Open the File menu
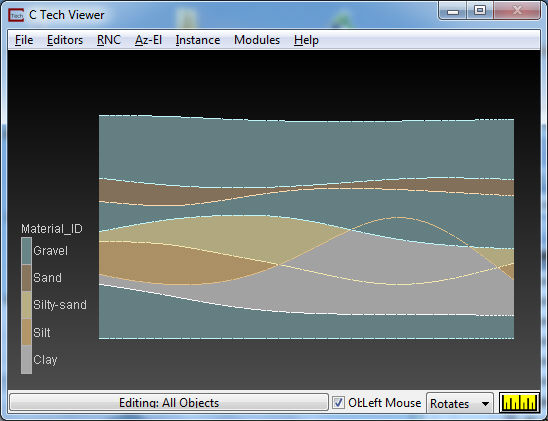548x421 pixels. tap(24, 40)
